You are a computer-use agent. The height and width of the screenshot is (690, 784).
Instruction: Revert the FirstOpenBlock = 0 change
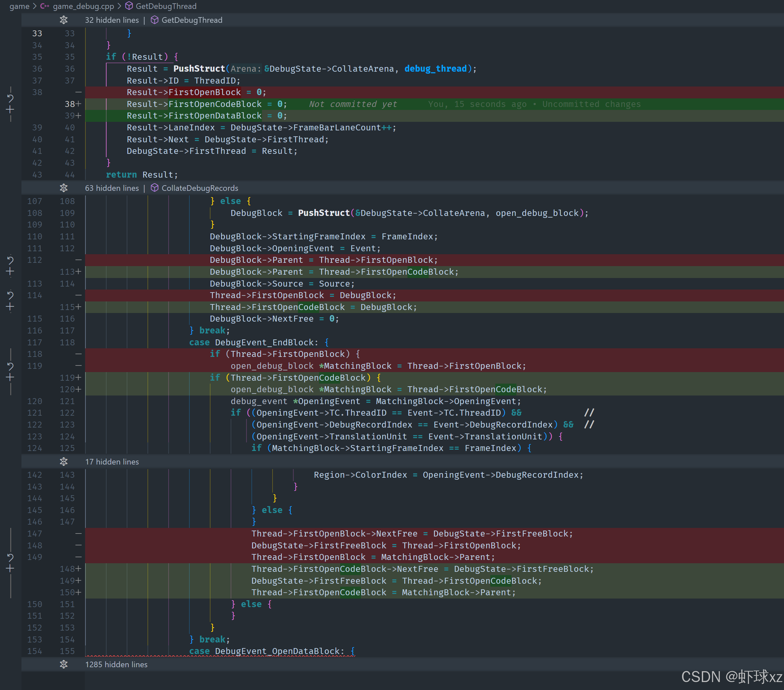pyautogui.click(x=10, y=98)
